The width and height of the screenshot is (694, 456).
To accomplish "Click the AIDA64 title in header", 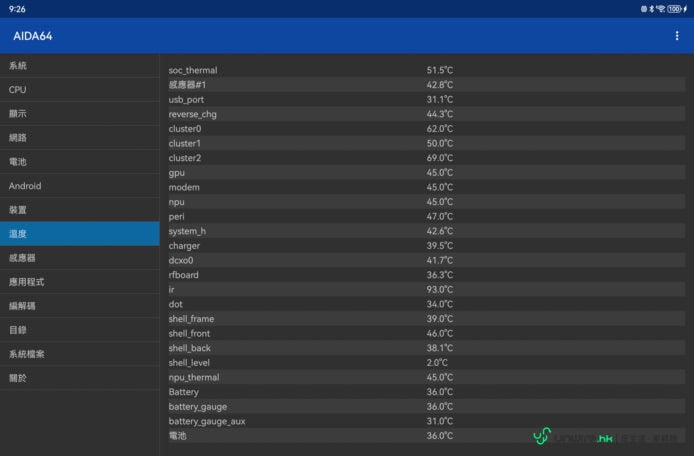I will point(33,36).
